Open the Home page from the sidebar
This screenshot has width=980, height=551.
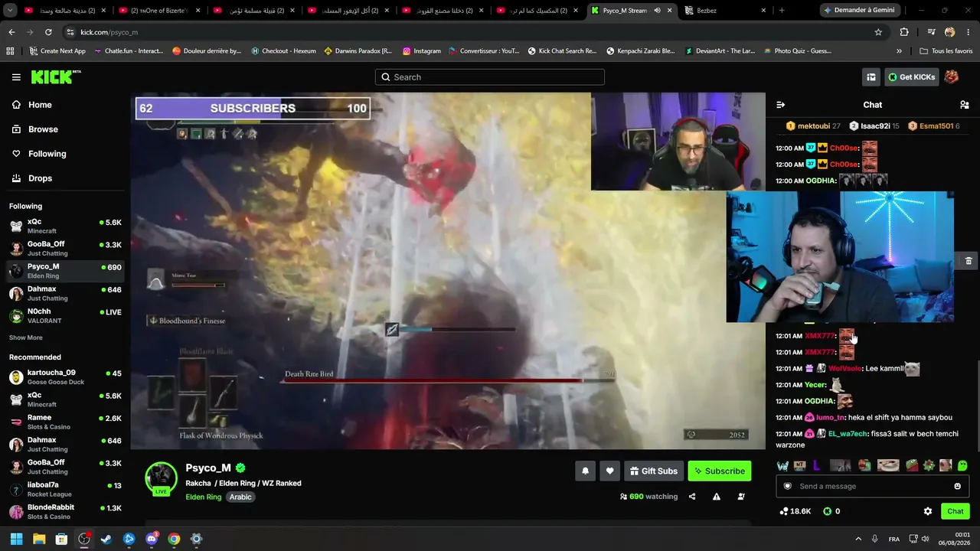tap(40, 105)
